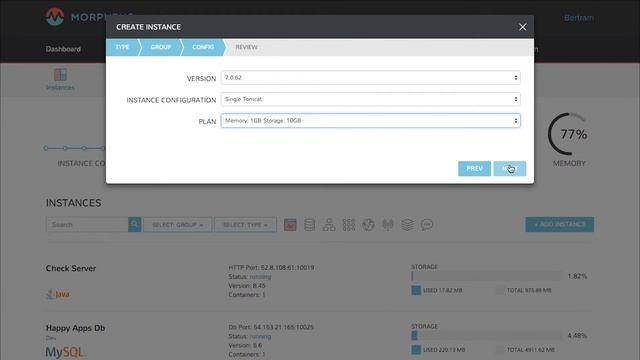The height and width of the screenshot is (360, 640).
Task: Click the Instances section icon
Action: click(x=60, y=75)
